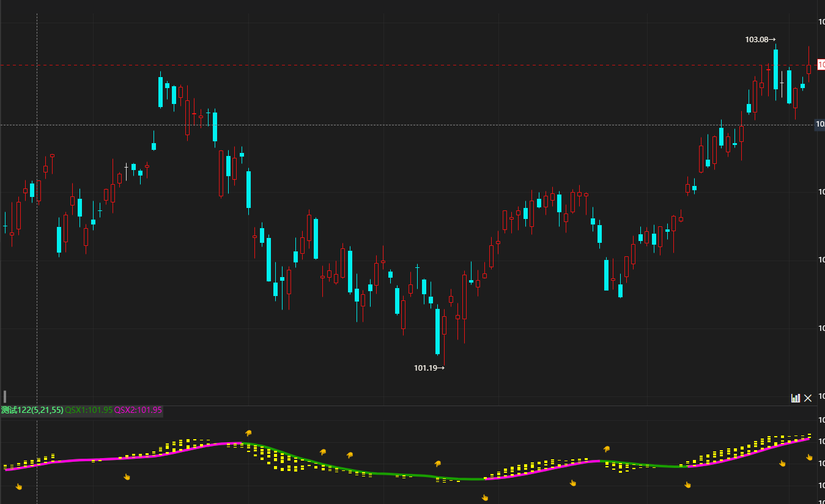Select the rightmost red candlestick

[x=808, y=69]
